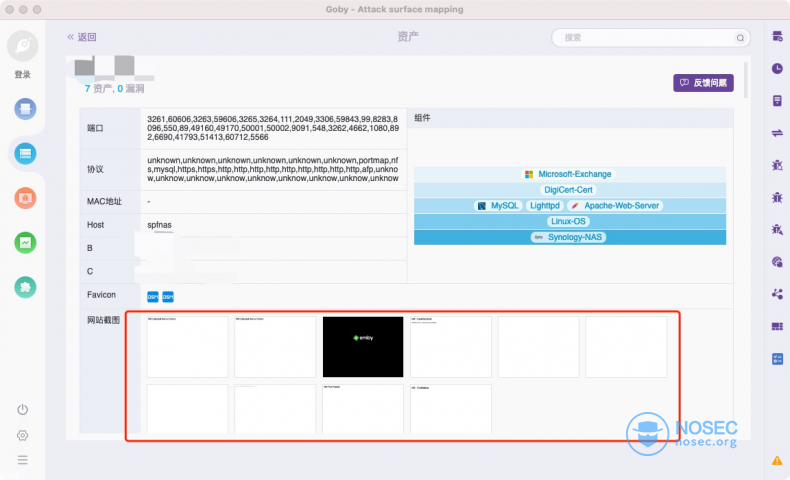Click the clock history icon in right toolbar
This screenshot has width=790, height=480.
pyautogui.click(x=777, y=68)
